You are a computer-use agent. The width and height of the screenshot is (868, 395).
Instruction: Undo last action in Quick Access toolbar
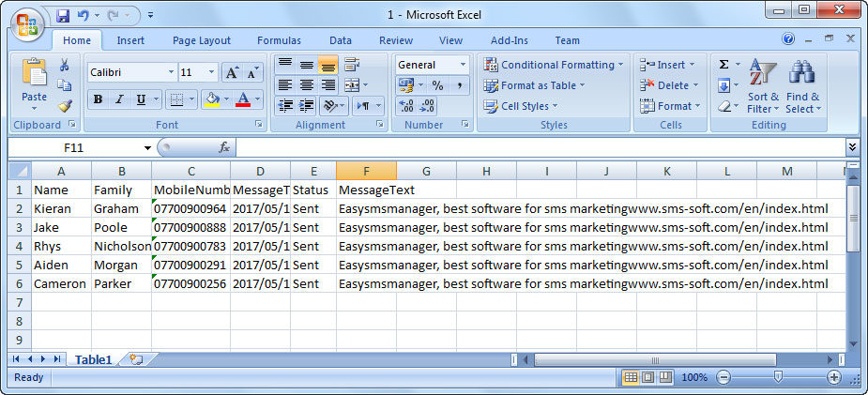pyautogui.click(x=83, y=16)
